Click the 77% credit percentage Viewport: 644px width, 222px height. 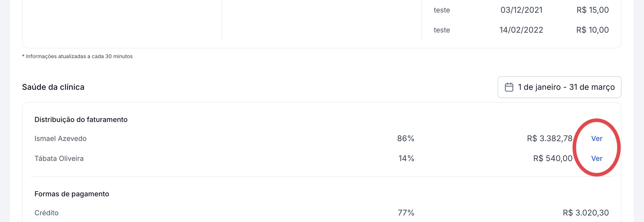[x=406, y=213]
